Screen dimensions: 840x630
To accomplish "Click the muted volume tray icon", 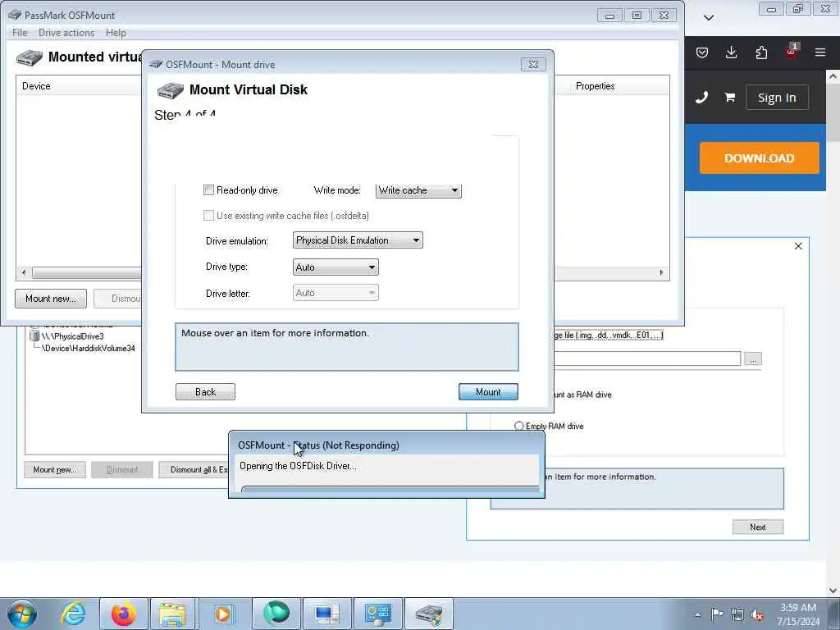I will coord(757,614).
